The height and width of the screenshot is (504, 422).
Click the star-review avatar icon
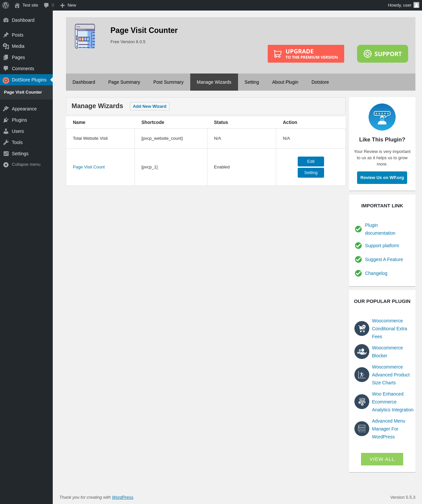pyautogui.click(x=382, y=117)
